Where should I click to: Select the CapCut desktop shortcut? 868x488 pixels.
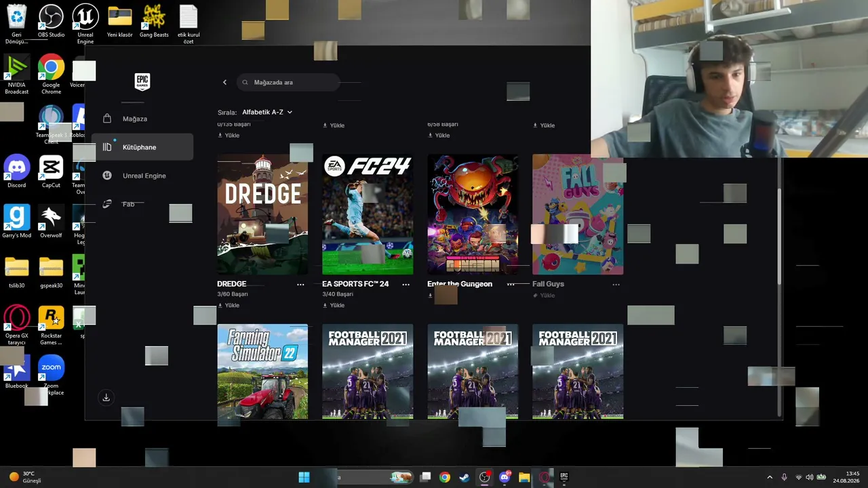pyautogui.click(x=51, y=171)
